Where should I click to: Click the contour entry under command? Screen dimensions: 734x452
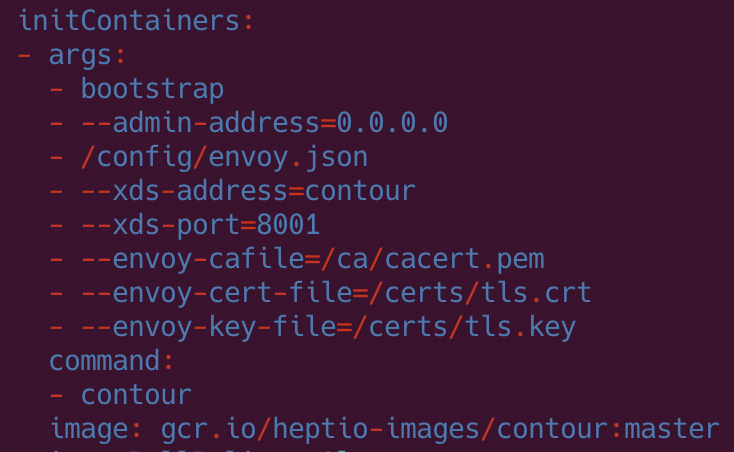tap(136, 395)
